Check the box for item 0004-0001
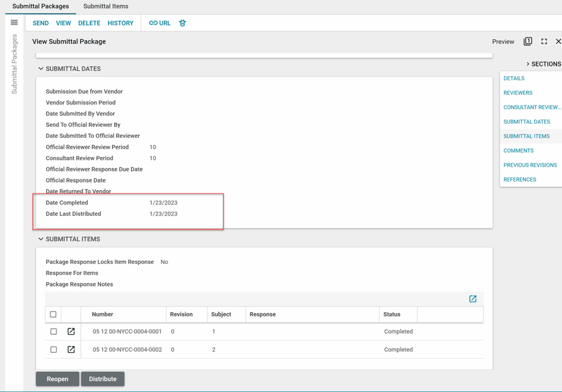This screenshot has height=392, width=562. pyautogui.click(x=53, y=332)
